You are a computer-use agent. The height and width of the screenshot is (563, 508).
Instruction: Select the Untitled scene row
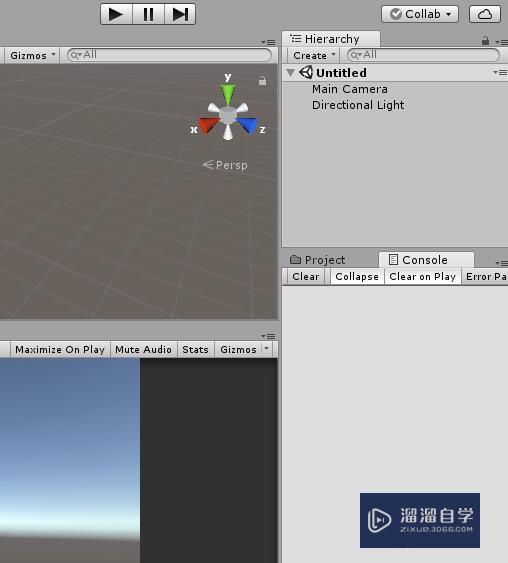[x=395, y=73]
